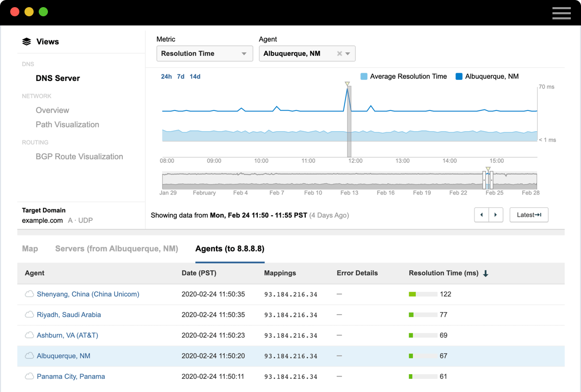Click the Views layers icon in sidebar
This screenshot has height=392, width=581.
point(27,41)
